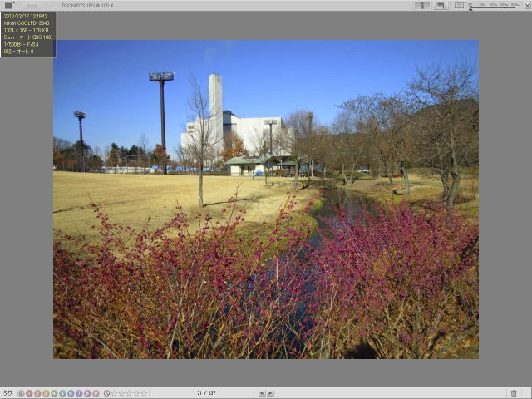This screenshot has width=532, height=399.
Task: Click the fit-to-window zoom icon
Action: (x=470, y=5)
